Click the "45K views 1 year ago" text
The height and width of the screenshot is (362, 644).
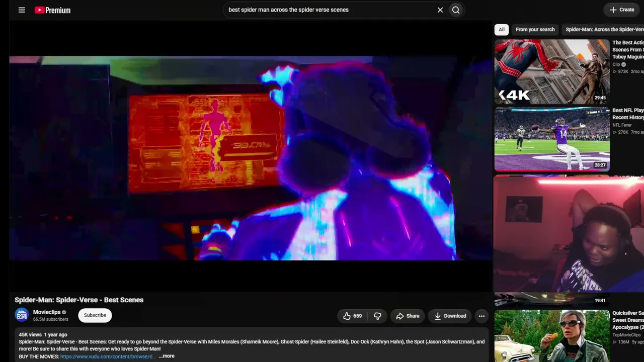[43, 334]
